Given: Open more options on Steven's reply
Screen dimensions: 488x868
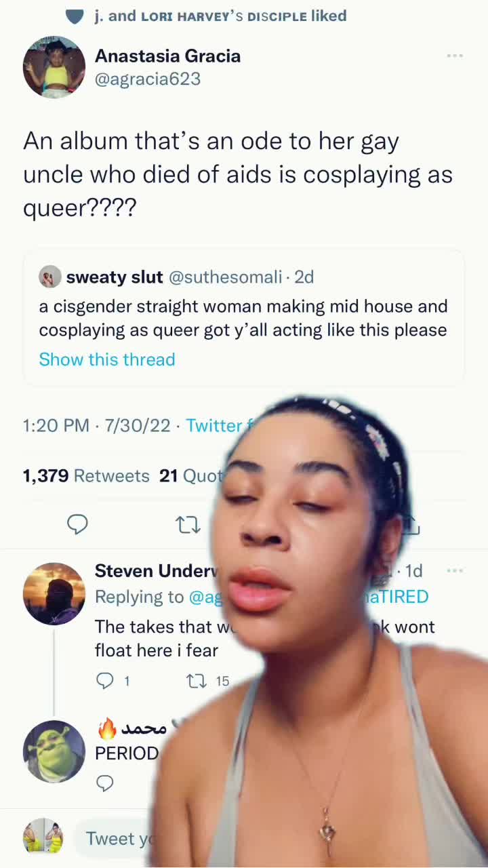Looking at the screenshot, I should (455, 571).
